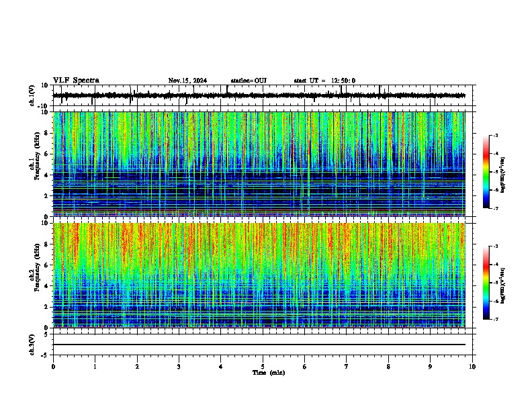Select the "4" tick on the time axis
The image size is (532, 411).
tap(221, 367)
